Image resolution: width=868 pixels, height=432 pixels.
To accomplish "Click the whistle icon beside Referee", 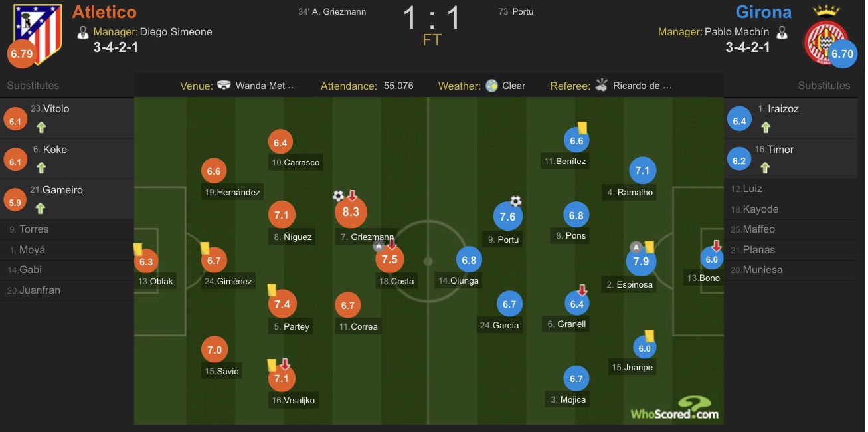I will (x=602, y=85).
